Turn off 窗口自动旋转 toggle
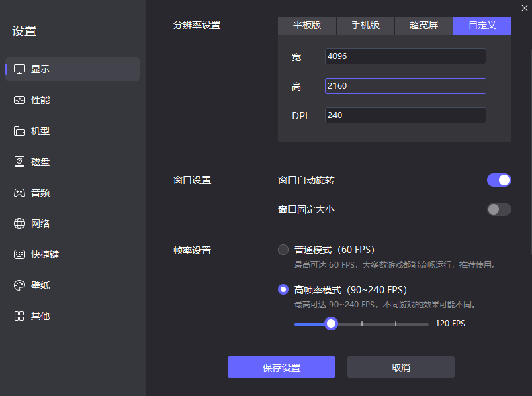The width and height of the screenshot is (532, 396). click(498, 180)
